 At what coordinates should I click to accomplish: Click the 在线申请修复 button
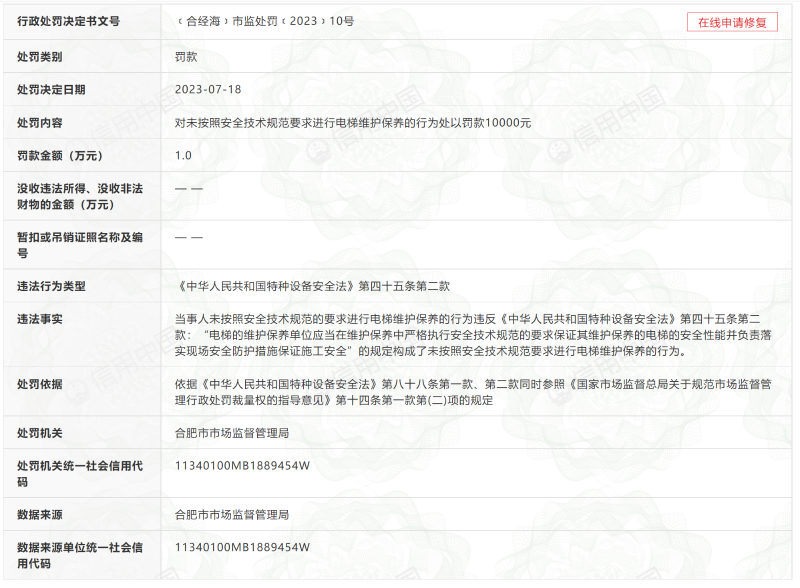pyautogui.click(x=732, y=22)
